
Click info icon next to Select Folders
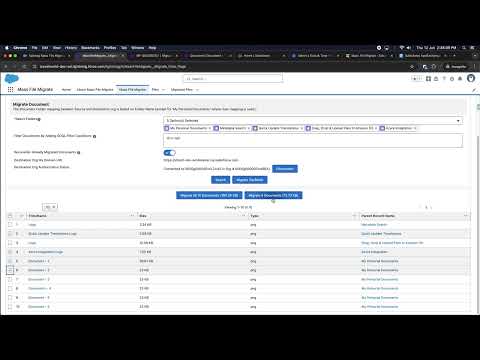point(39,119)
